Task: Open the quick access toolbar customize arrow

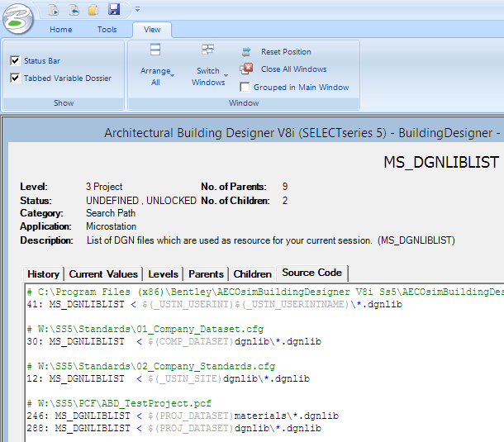Action: click(x=137, y=9)
